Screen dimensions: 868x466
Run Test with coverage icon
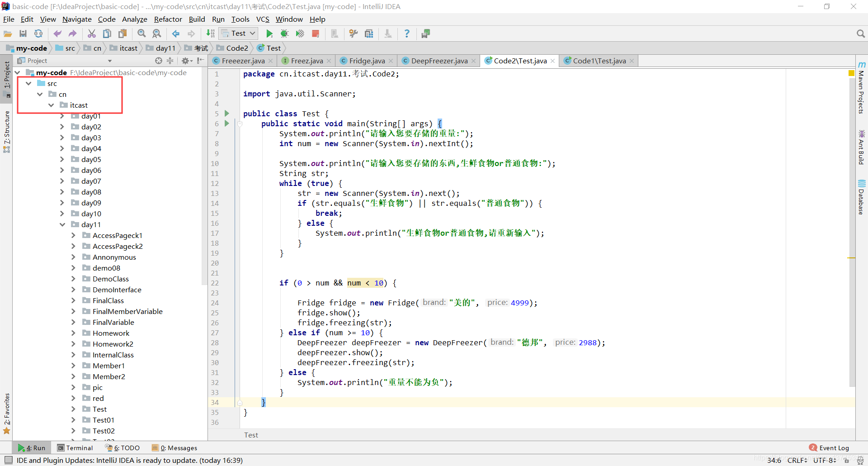tap(300, 33)
